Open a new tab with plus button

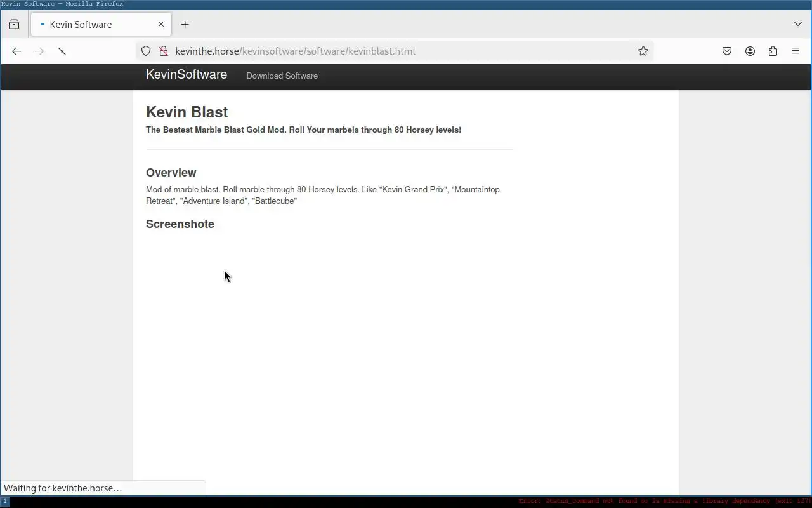coord(185,24)
